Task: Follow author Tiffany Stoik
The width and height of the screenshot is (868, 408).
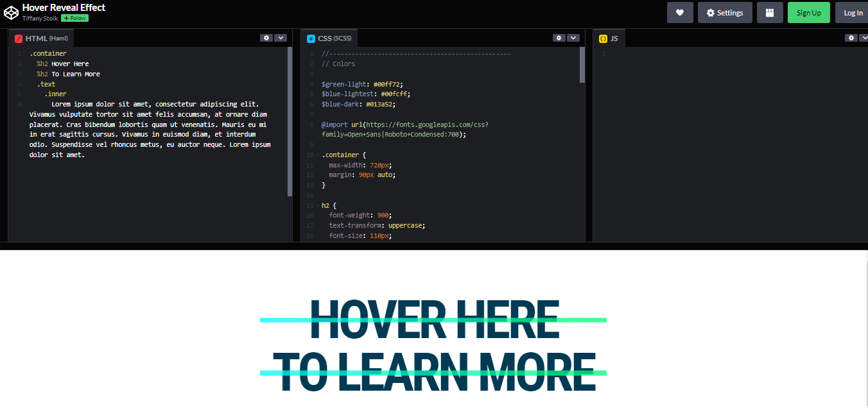Action: tap(74, 18)
